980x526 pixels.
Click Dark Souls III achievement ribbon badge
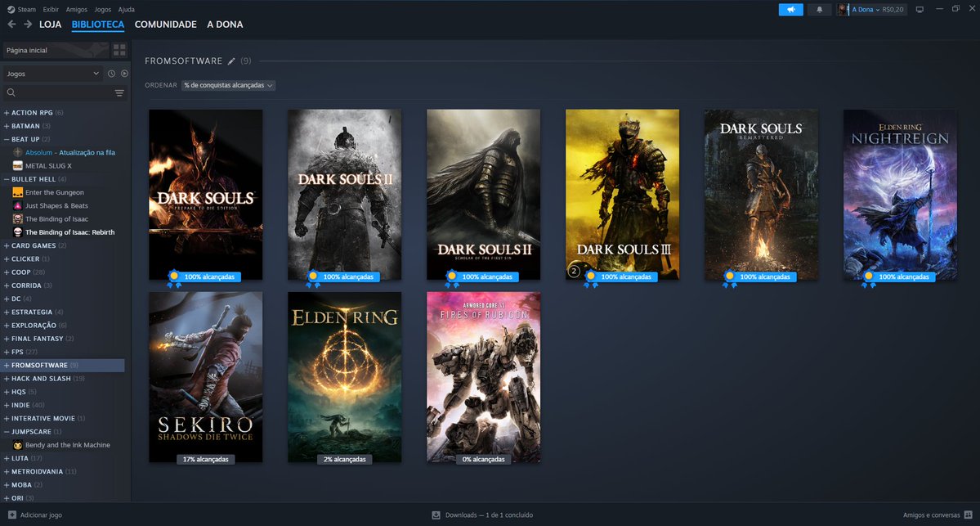(x=590, y=278)
